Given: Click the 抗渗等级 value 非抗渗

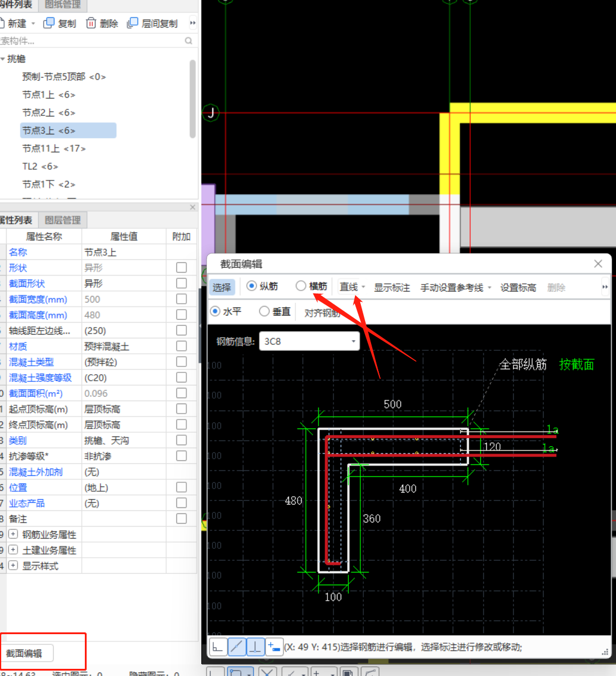Looking at the screenshot, I should (x=124, y=456).
